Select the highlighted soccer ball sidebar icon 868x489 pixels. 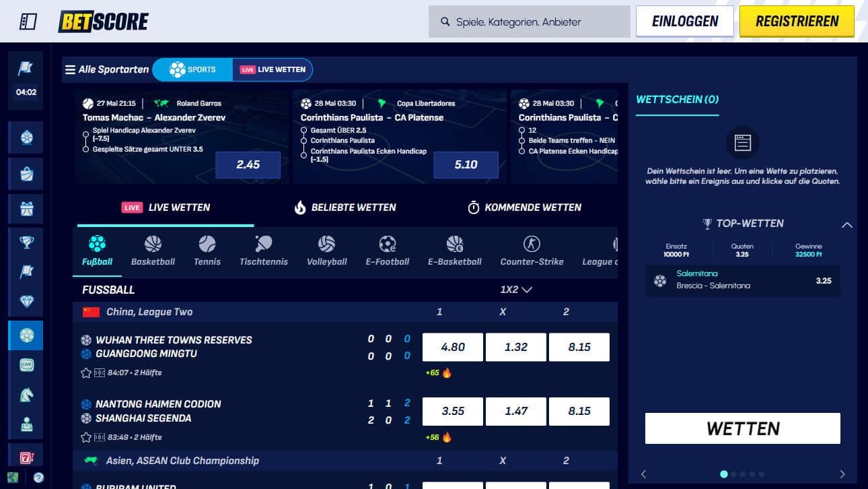26,335
